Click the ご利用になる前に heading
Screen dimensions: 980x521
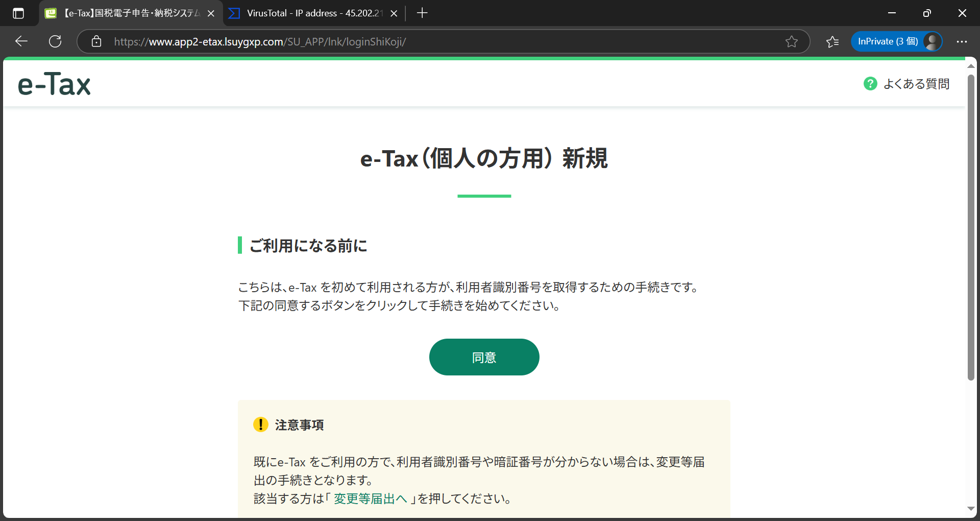(308, 246)
